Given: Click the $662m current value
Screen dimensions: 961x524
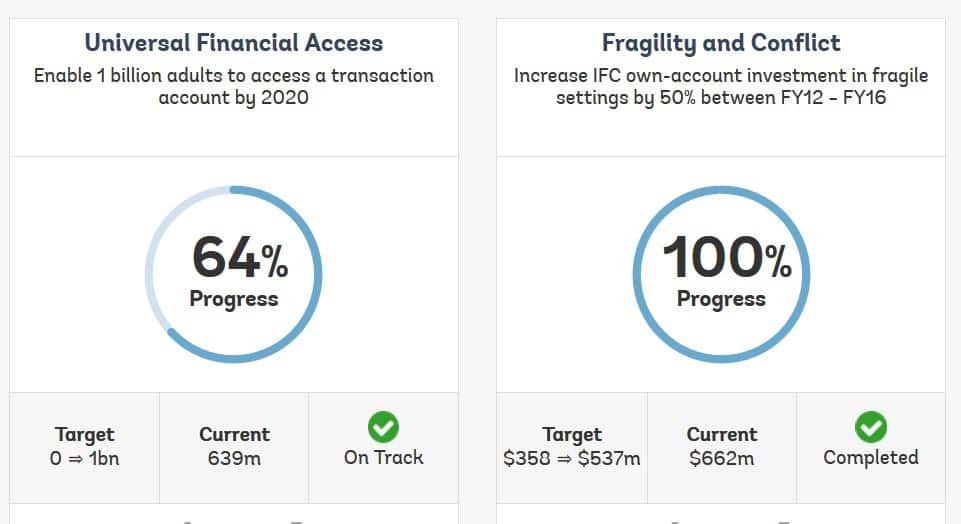Looking at the screenshot, I should [x=722, y=459].
